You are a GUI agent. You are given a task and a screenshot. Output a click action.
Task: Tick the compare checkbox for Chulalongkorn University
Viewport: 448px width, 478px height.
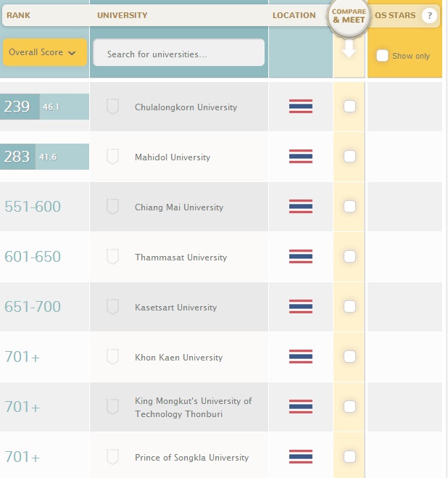pos(349,107)
